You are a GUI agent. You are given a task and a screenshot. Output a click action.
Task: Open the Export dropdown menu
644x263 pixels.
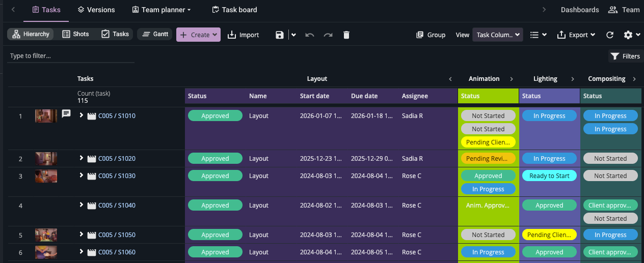(x=577, y=35)
